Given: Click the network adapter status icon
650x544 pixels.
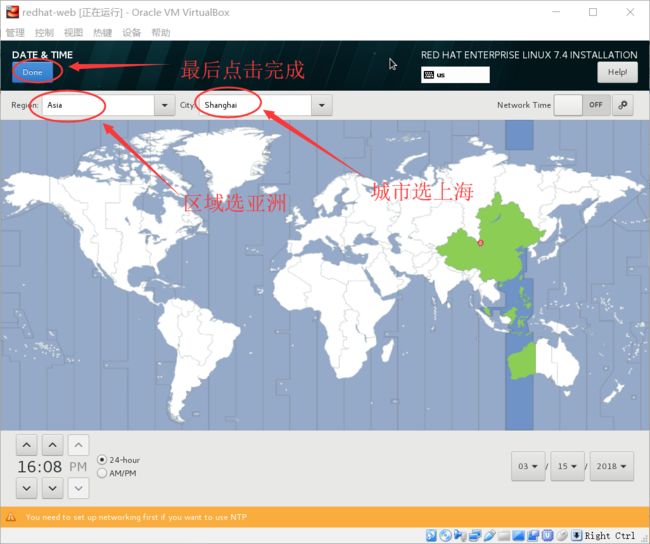Looking at the screenshot, I should (475, 535).
